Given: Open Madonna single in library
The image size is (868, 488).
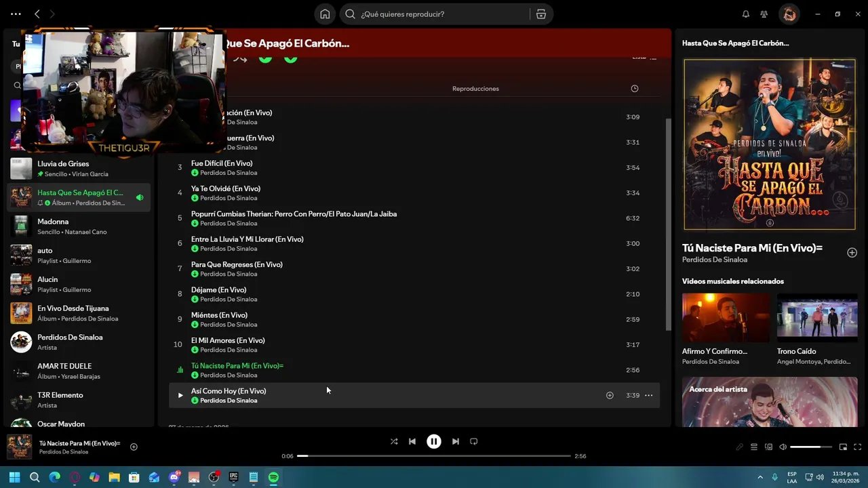Looking at the screenshot, I should pos(79,226).
